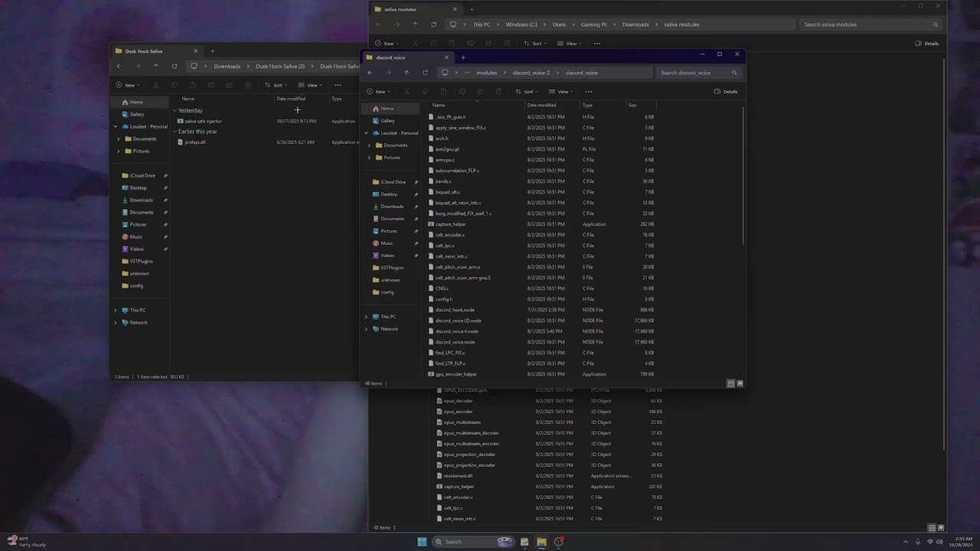980x551 pixels.
Task: Select discord_hook.node file
Action: (x=455, y=310)
